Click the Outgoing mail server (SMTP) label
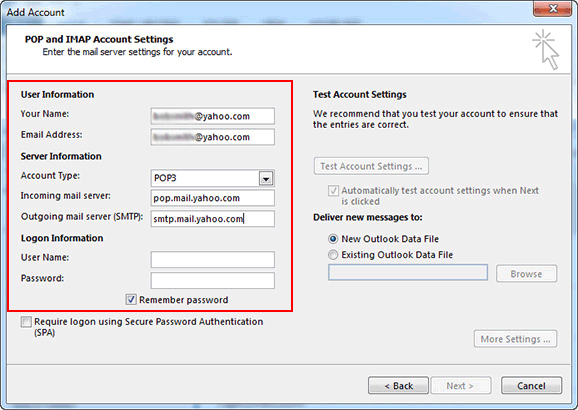The width and height of the screenshot is (578, 410). point(82,216)
